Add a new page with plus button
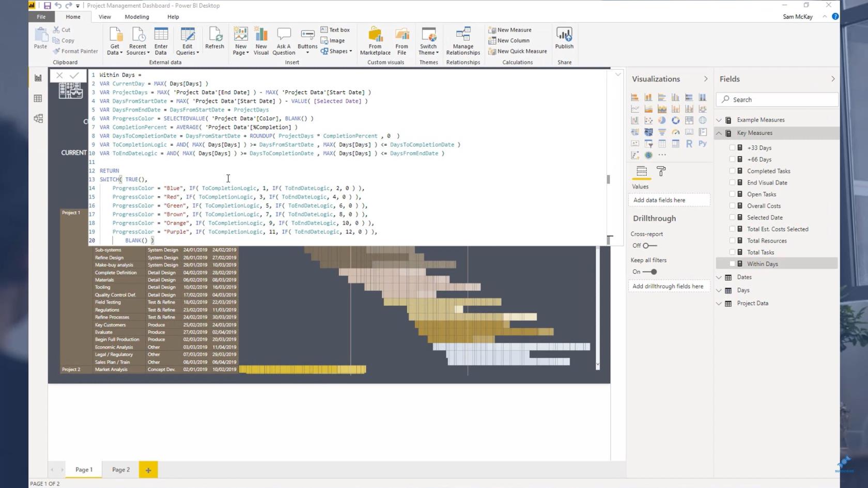868x488 pixels. coord(148,470)
